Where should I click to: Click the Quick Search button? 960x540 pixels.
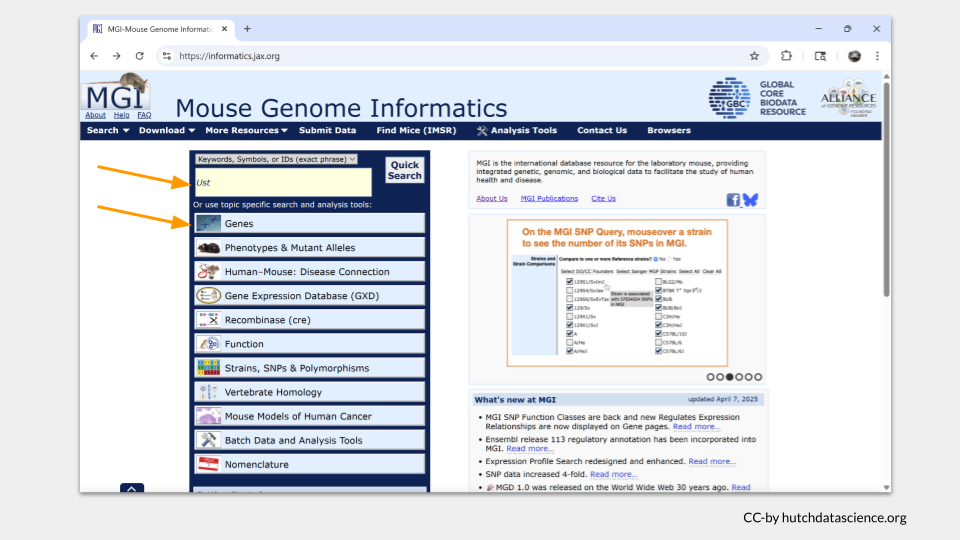(405, 170)
